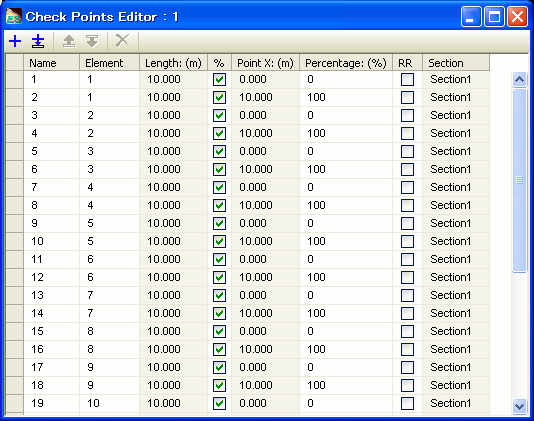This screenshot has width=534, height=421.
Task: Click the scroll up arrow of the table
Action: 519,79
